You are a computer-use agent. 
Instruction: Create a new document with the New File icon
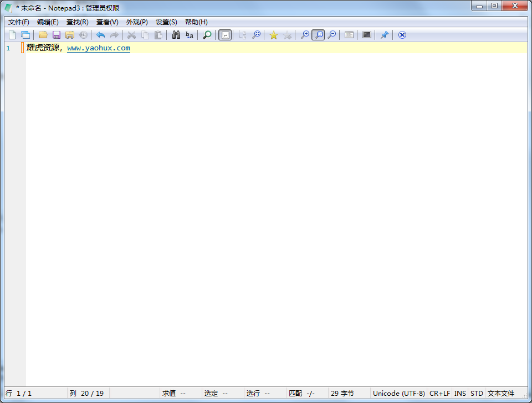[12, 34]
